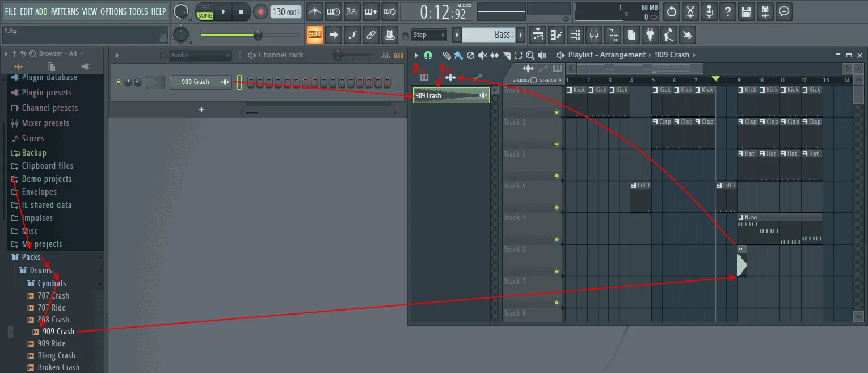Click the undo history circular arrow icon
This screenshot has width=868, height=373.
pyautogui.click(x=672, y=11)
